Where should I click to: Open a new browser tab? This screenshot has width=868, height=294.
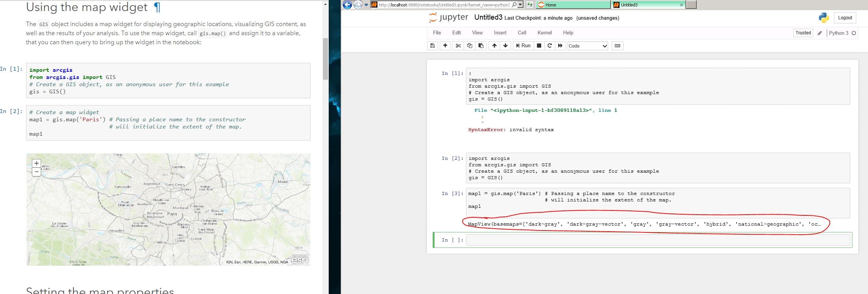[x=691, y=5]
